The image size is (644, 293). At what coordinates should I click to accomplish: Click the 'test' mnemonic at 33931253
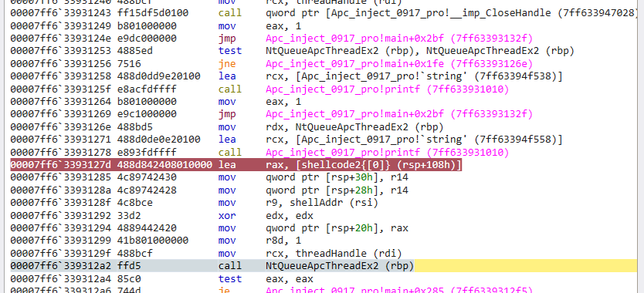click(x=230, y=52)
